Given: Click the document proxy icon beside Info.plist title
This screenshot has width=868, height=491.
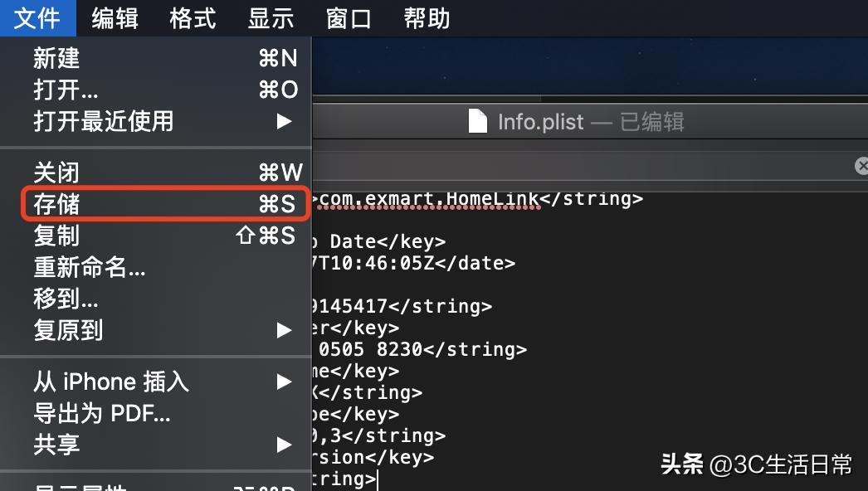Looking at the screenshot, I should click(479, 121).
